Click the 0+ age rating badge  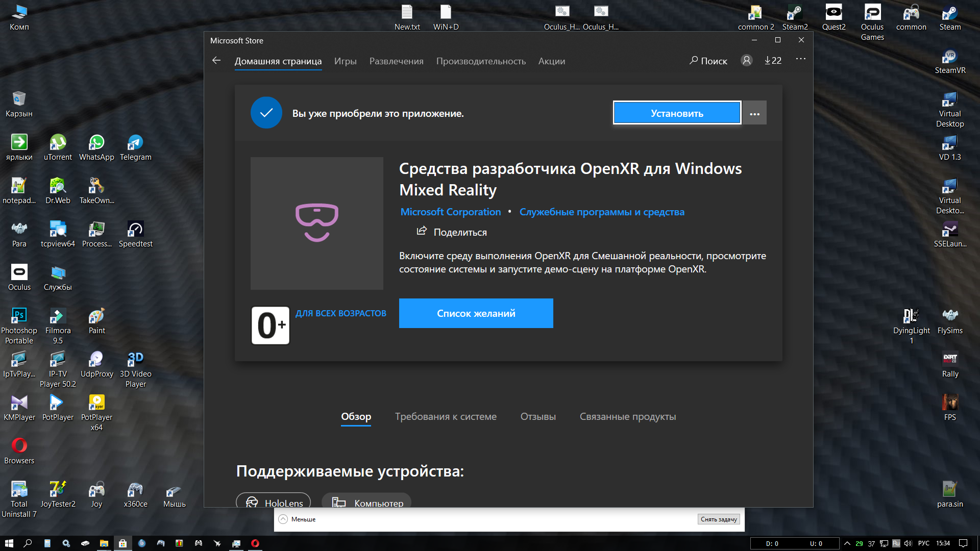point(270,325)
